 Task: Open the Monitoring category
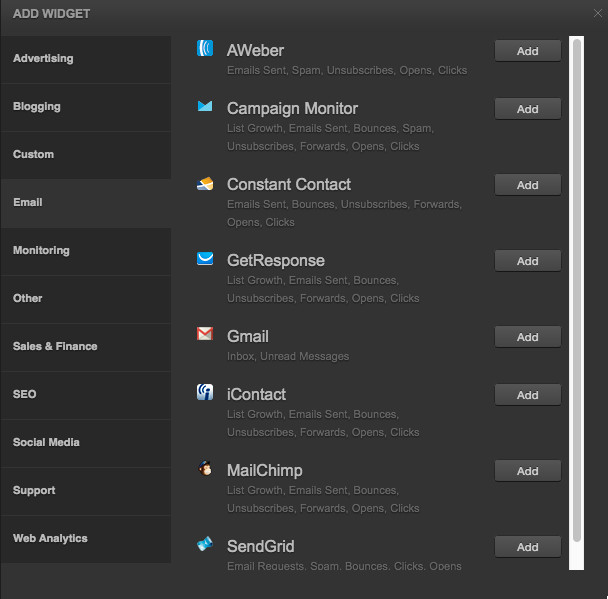click(86, 251)
